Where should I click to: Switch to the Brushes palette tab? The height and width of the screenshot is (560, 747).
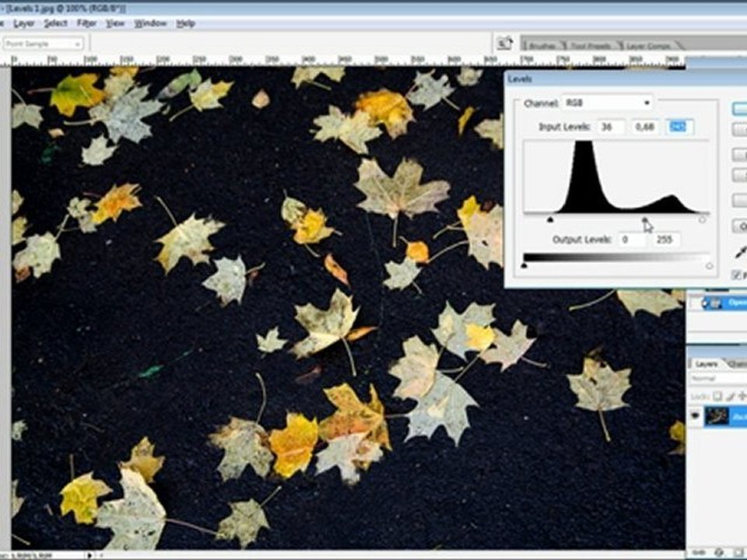coord(542,46)
